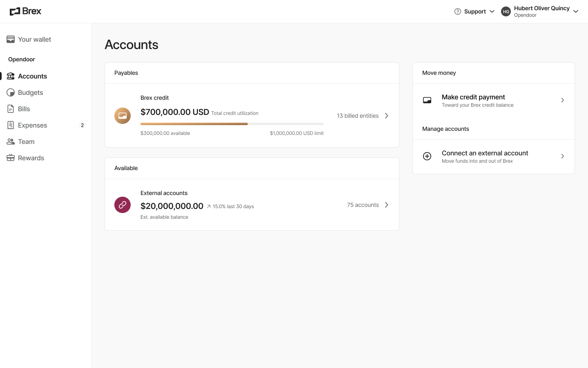Screen dimensions: 588x368
Task: Open the Hubert Oliver Quincy account menu chevron
Action: click(x=576, y=11)
